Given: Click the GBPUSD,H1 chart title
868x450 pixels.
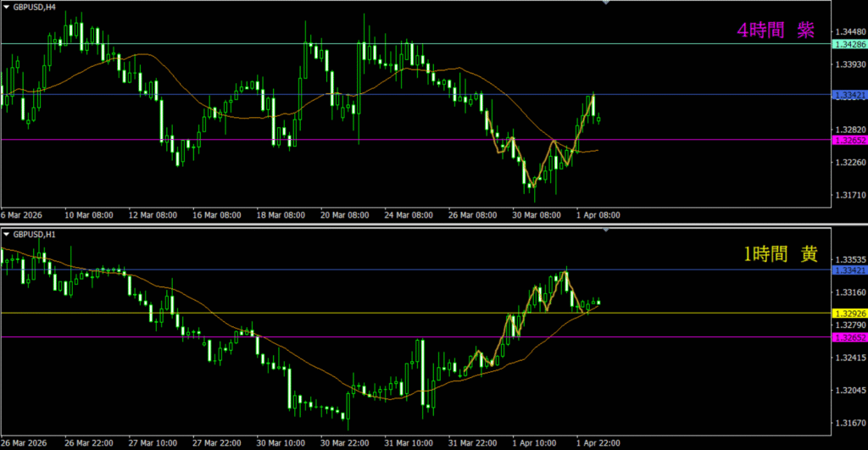Looking at the screenshot, I should [36, 233].
